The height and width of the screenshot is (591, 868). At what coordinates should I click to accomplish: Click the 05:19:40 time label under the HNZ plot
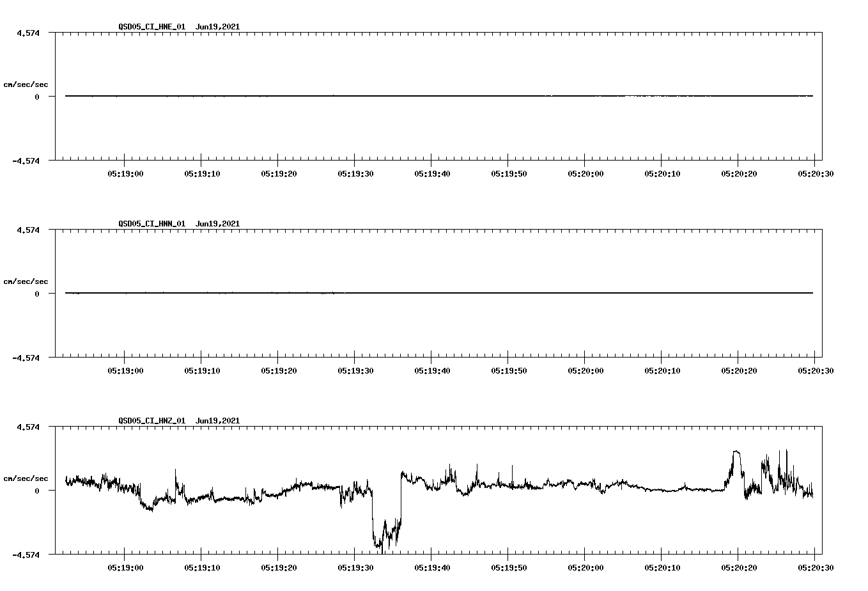pyautogui.click(x=432, y=568)
